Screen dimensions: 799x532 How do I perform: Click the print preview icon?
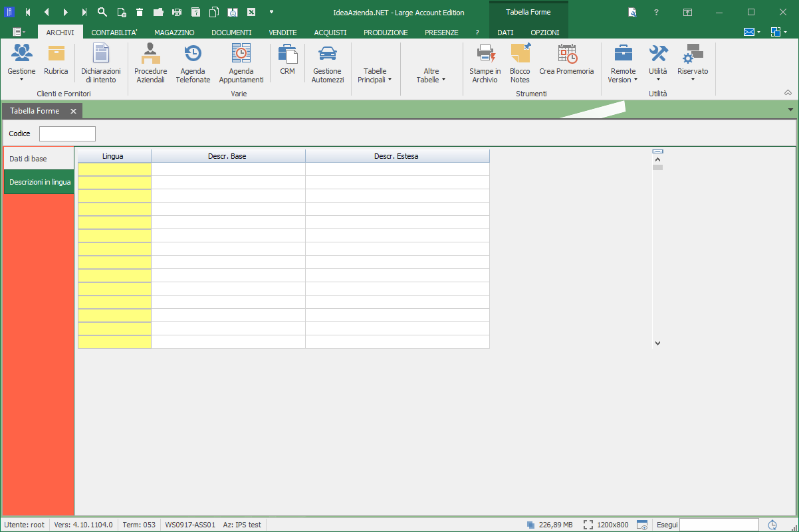[233, 12]
